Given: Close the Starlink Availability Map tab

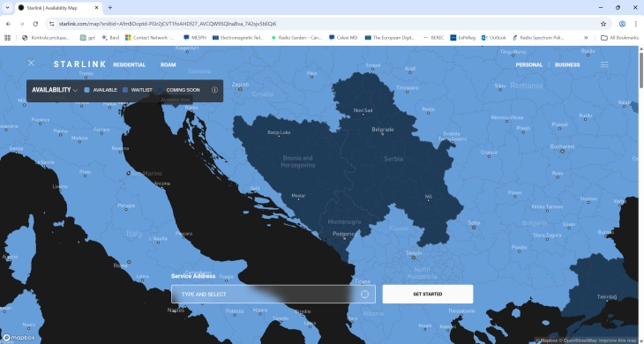Looking at the screenshot, I should pos(96,7).
